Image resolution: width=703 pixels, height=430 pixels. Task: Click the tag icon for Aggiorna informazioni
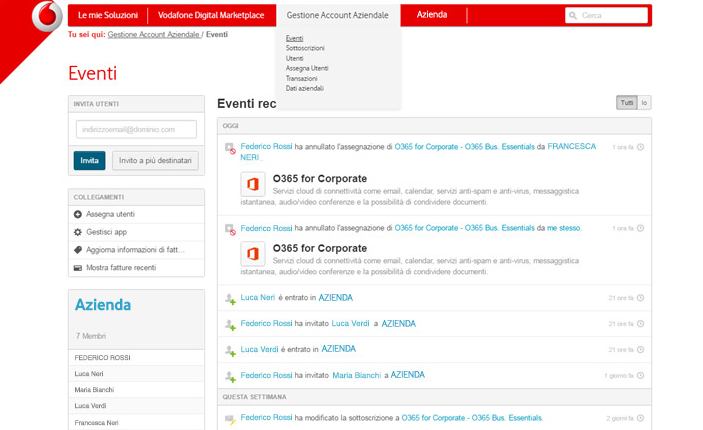point(78,250)
